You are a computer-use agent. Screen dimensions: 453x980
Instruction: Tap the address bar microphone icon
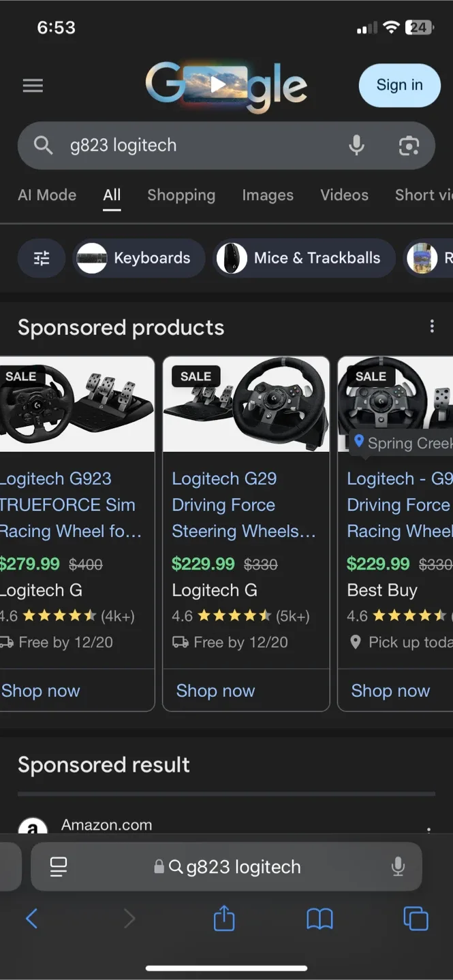point(398,866)
